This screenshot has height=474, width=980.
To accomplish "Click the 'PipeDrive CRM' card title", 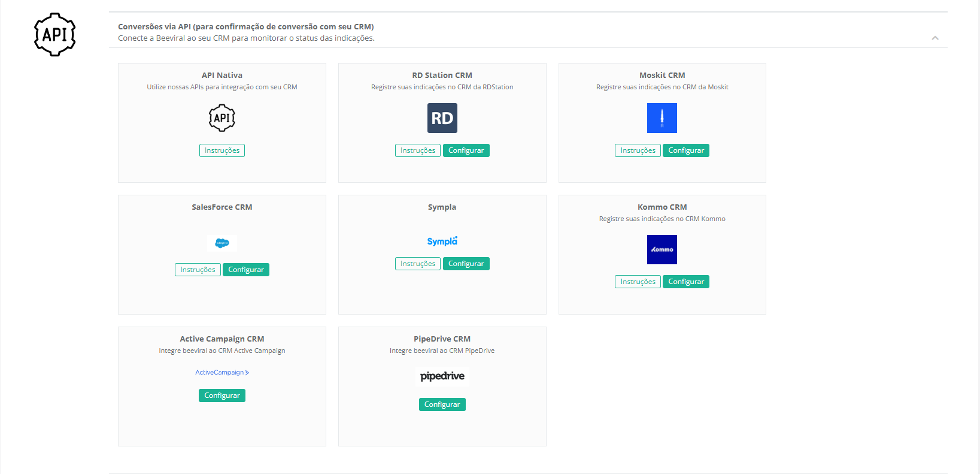I will point(442,339).
